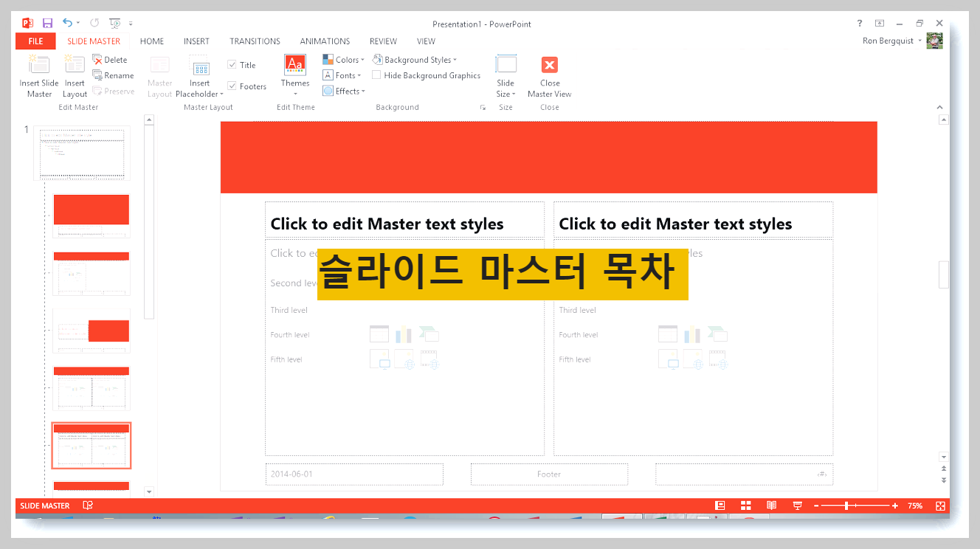The height and width of the screenshot is (549, 980).
Task: Click the PowerPoint logo at top left
Action: 28,24
